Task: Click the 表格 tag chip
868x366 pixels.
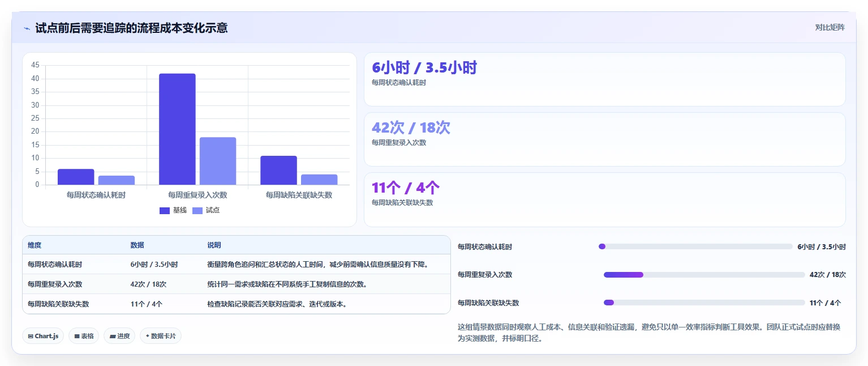Action: tap(84, 336)
